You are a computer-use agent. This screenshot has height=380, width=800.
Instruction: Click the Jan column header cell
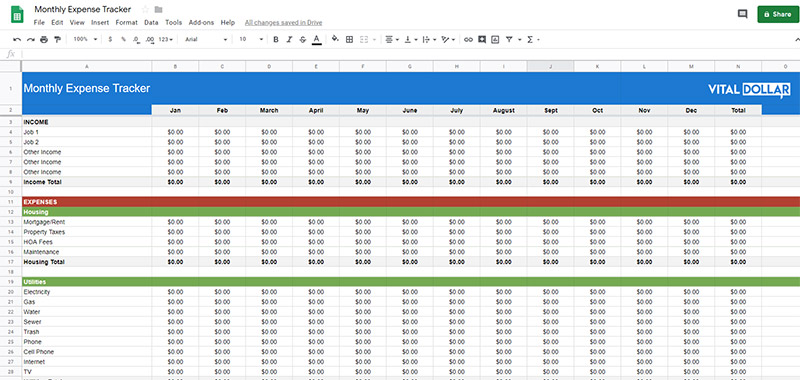click(x=175, y=110)
